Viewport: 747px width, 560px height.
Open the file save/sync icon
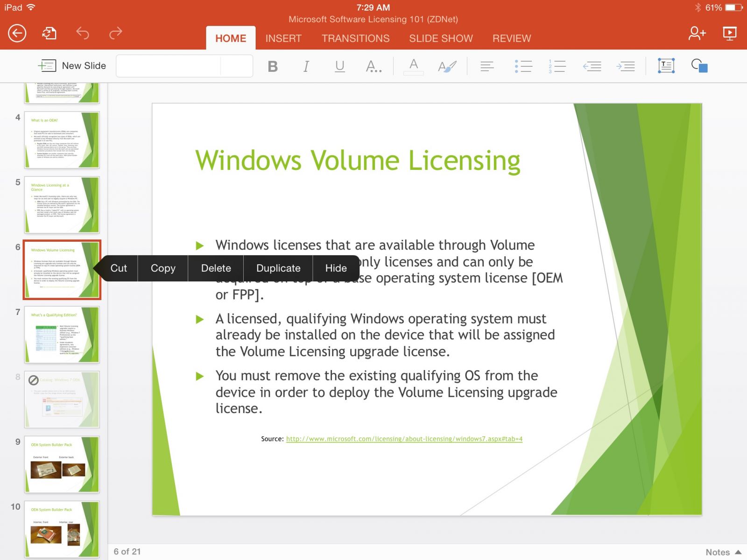coord(49,33)
